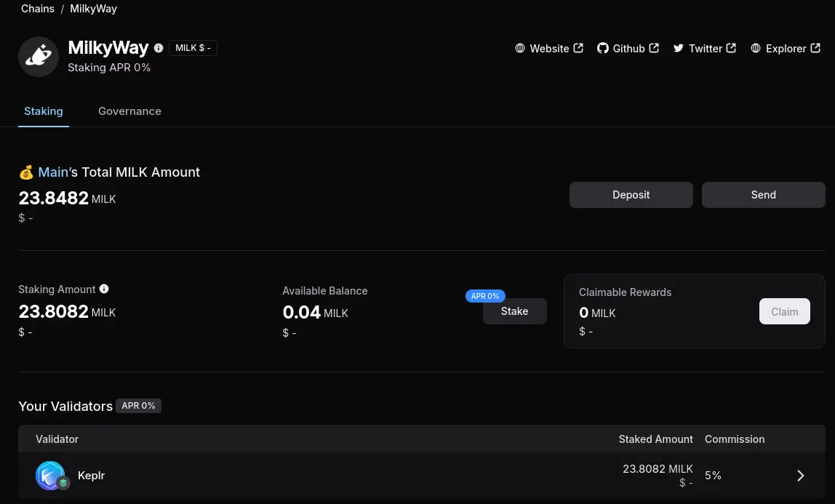
Task: Click the Claim rewards button
Action: point(784,311)
